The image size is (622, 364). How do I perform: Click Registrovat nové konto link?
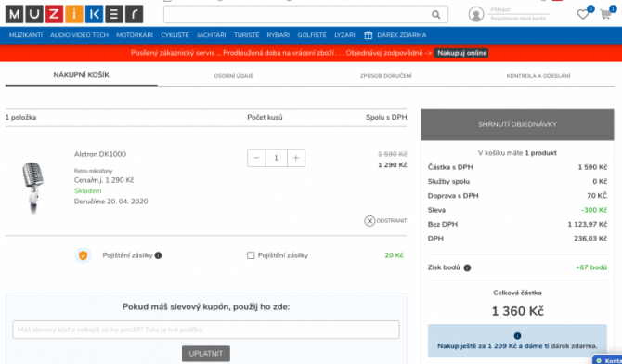(518, 19)
